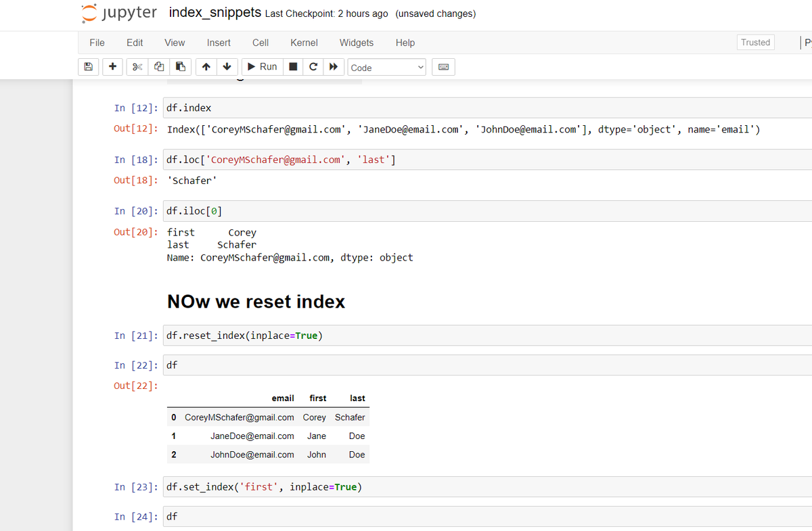Click the Index output text of Out[12]
The image size is (812, 531).
464,130
